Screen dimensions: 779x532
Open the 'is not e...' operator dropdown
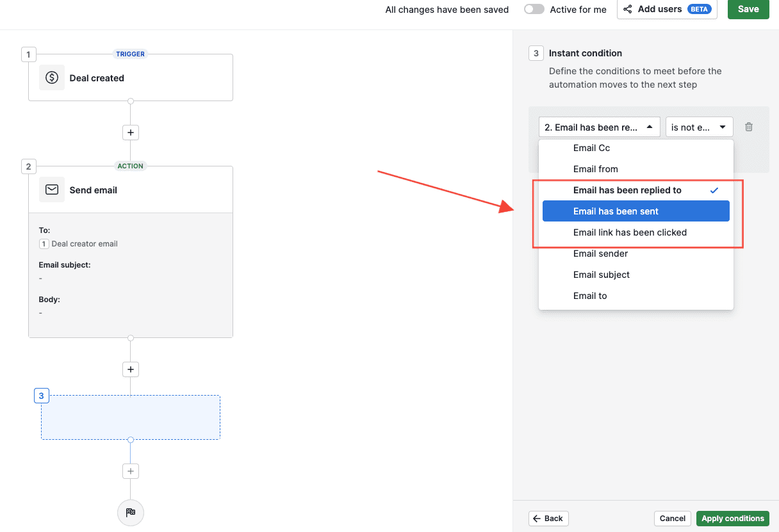coord(699,127)
